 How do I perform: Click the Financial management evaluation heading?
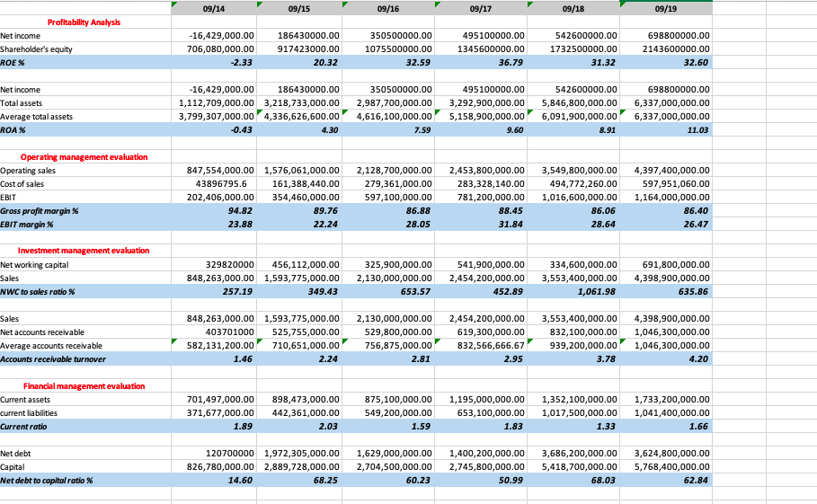click(x=84, y=385)
